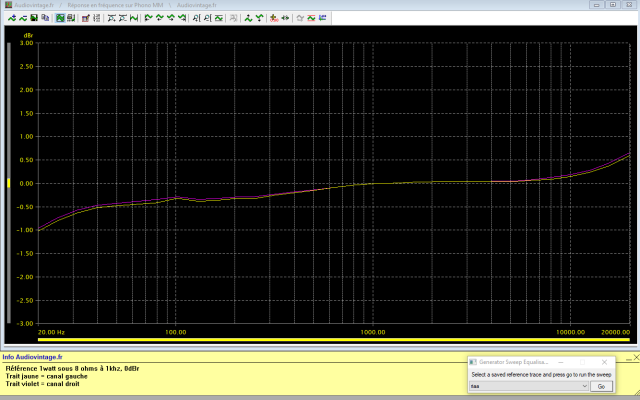Click the horizontal double-arrow toolbar icon
This screenshot has height=400, width=640.
click(x=285, y=18)
